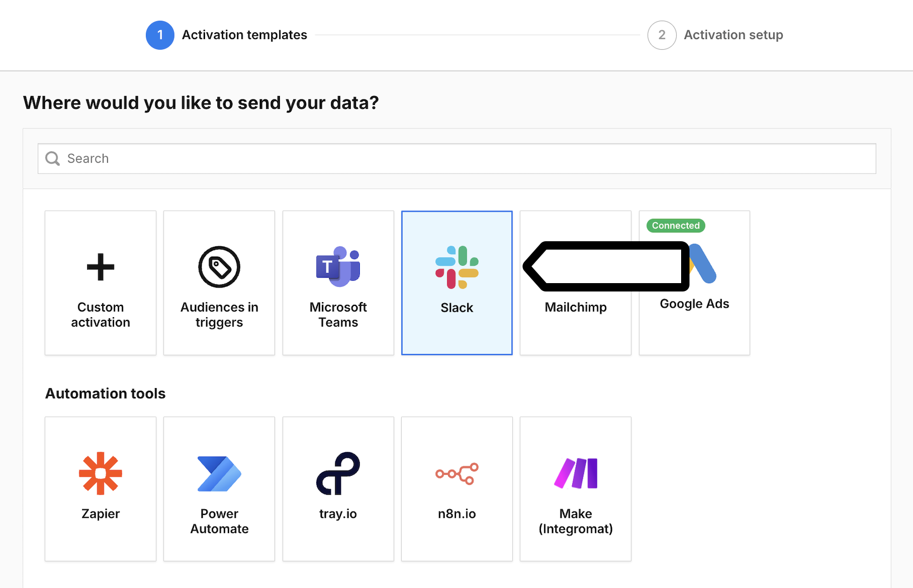Pick the Make (Integromat) logo
Screen dimensions: 913x588
tap(576, 474)
